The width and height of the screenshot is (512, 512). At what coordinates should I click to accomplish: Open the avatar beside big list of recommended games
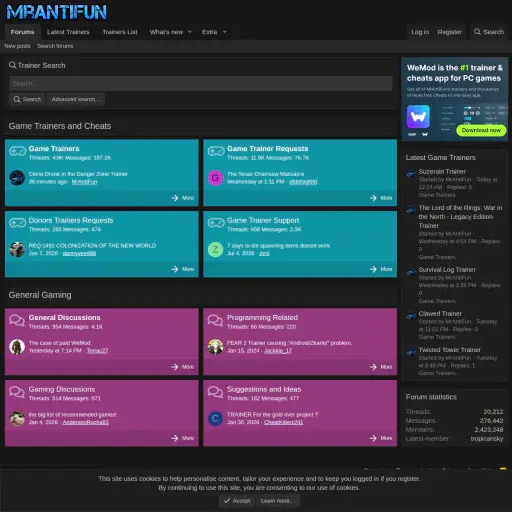coord(17,419)
